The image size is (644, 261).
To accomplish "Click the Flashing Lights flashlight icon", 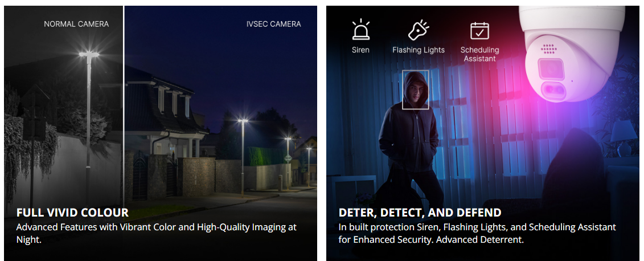I will 418,30.
